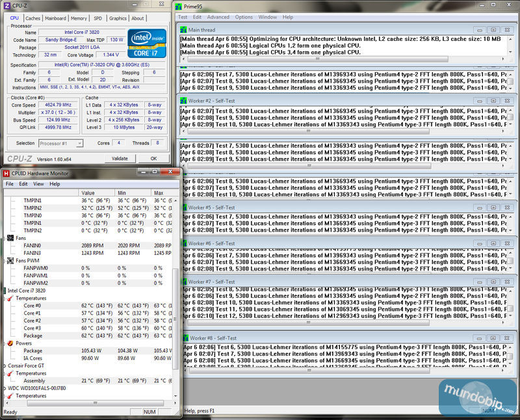Open the Caches tab in CPU-Z
Viewport: 520px width, 420px height.
coord(33,18)
